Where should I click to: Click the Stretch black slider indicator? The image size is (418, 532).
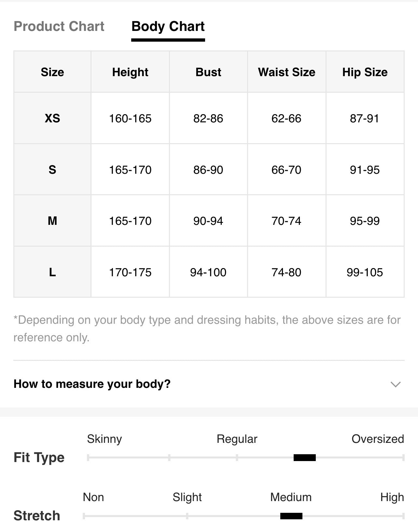(291, 516)
